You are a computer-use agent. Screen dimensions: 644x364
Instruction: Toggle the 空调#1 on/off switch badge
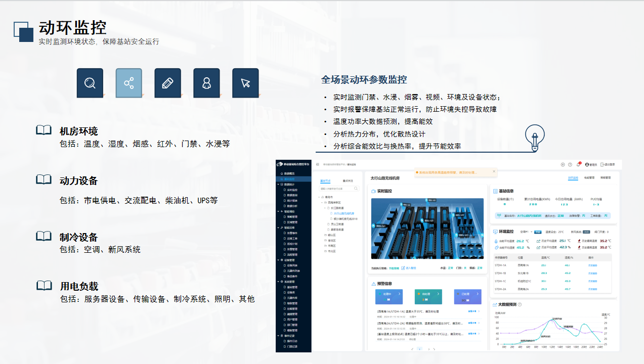pyautogui.click(x=538, y=232)
